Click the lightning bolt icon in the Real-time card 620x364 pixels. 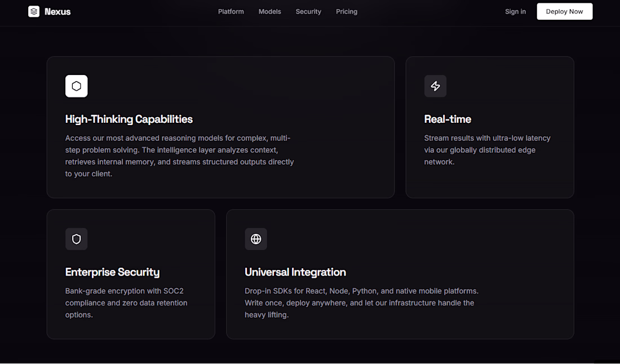coord(435,86)
